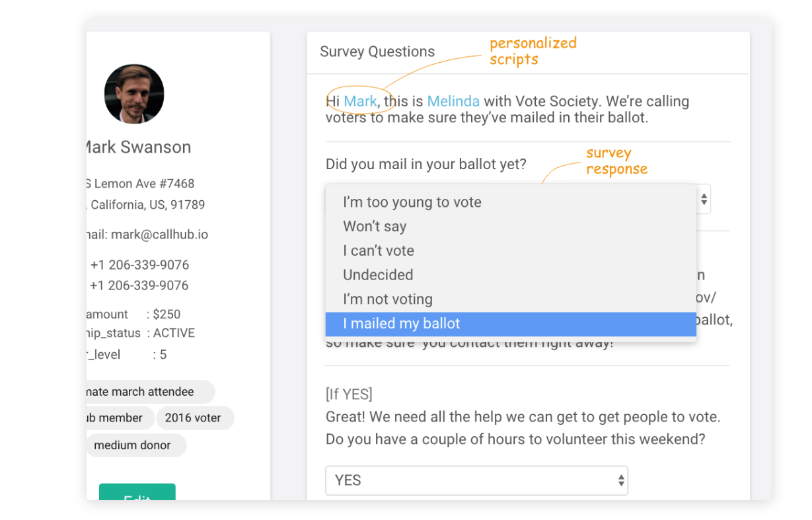Click the green Edit button
The height and width of the screenshot is (520, 812).
click(137, 492)
